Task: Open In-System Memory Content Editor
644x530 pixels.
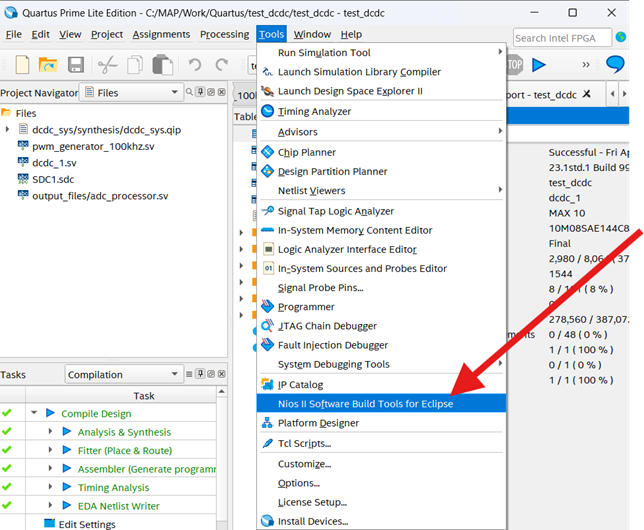Action: coord(382,230)
